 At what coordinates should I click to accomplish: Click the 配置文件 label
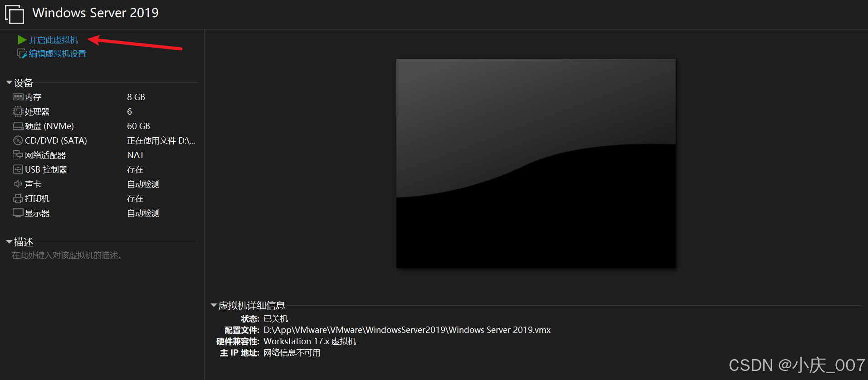tap(242, 330)
